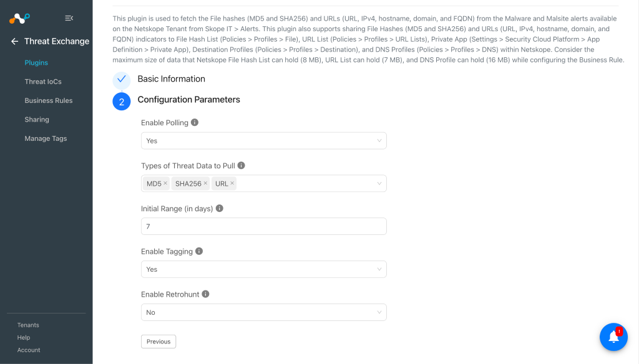639x364 pixels.
Task: Remove the URL tag
Action: coord(232,183)
